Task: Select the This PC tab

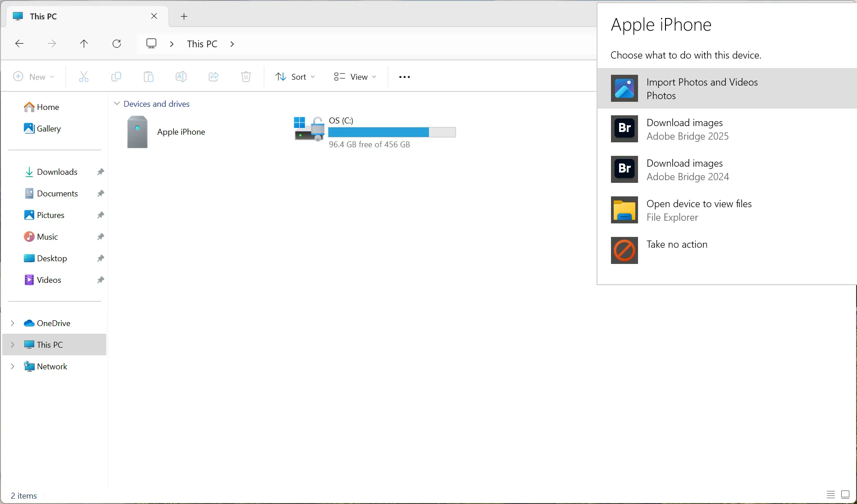Action: point(68,16)
